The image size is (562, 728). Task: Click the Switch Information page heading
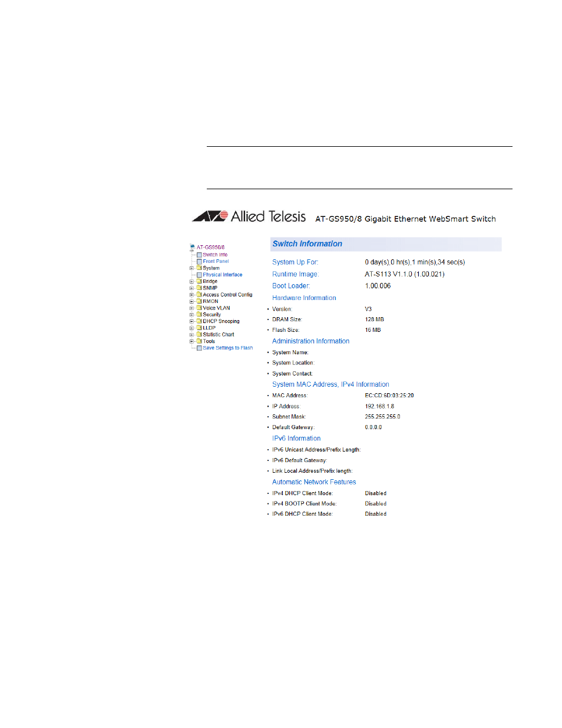(x=307, y=244)
